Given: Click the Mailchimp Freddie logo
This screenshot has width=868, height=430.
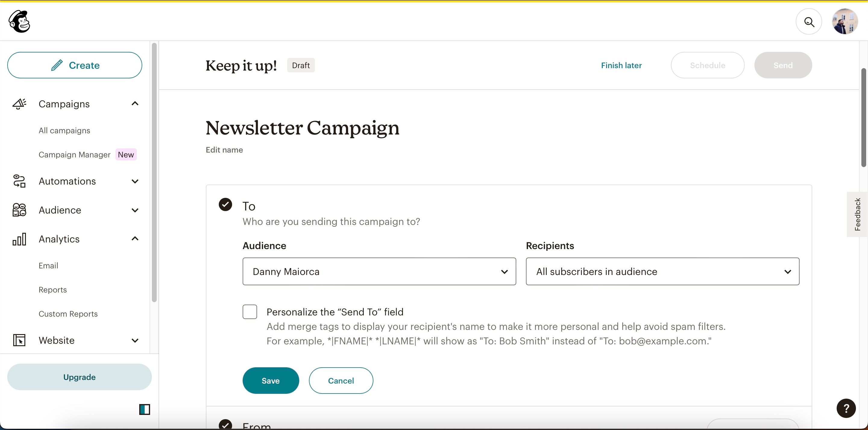Looking at the screenshot, I should pyautogui.click(x=19, y=21).
